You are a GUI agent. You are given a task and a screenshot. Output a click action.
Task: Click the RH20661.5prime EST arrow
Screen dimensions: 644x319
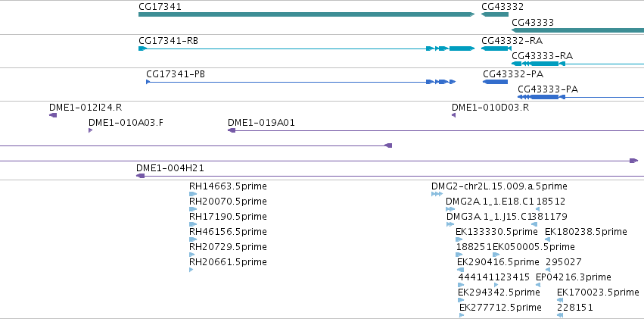[x=191, y=270]
